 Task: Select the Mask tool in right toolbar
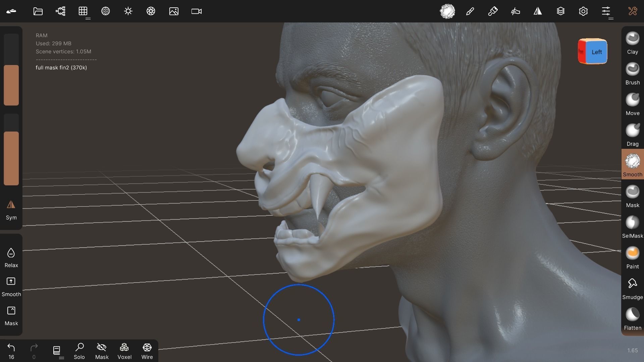633,196
